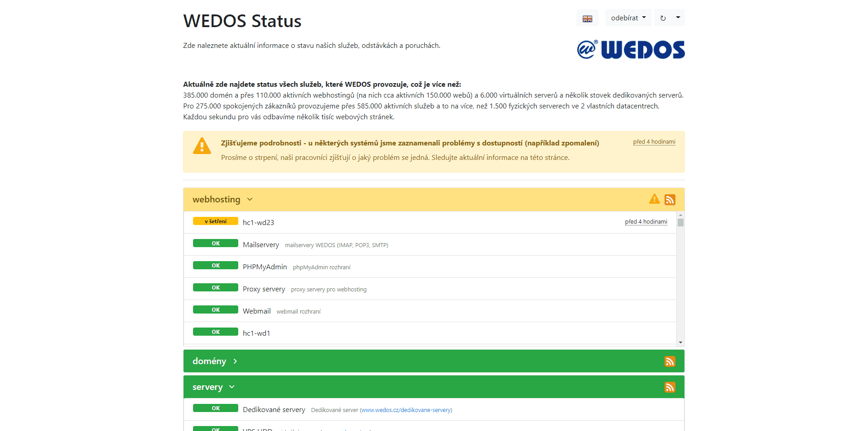Click the refresh page icon
Image resolution: width=868 pixels, height=431 pixels.
663,18
